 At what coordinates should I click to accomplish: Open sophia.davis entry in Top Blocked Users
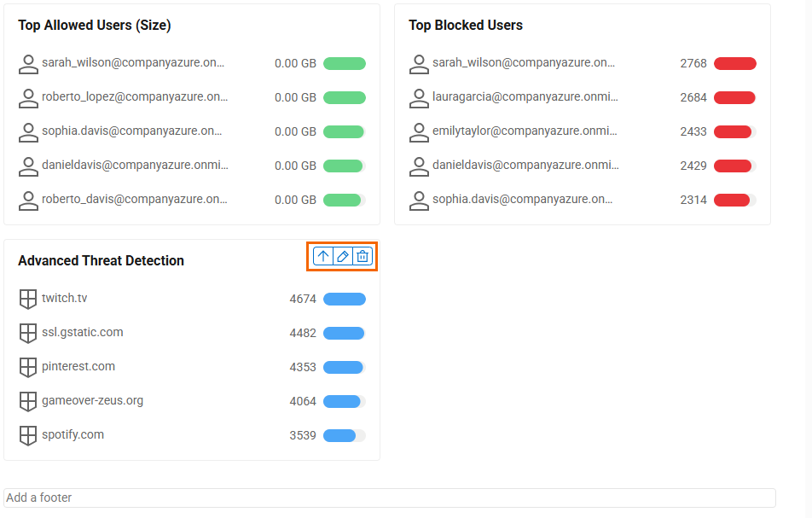point(522,199)
